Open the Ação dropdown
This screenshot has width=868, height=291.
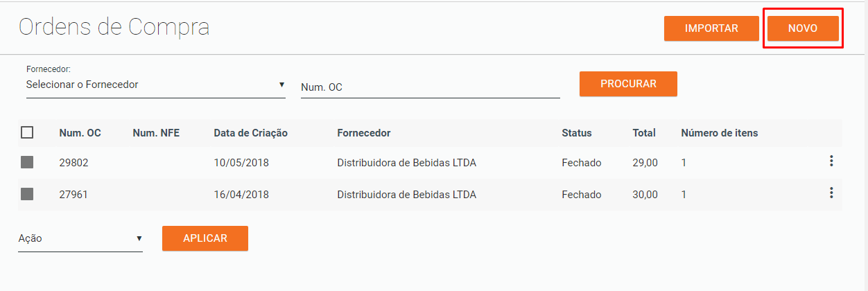coord(80,238)
